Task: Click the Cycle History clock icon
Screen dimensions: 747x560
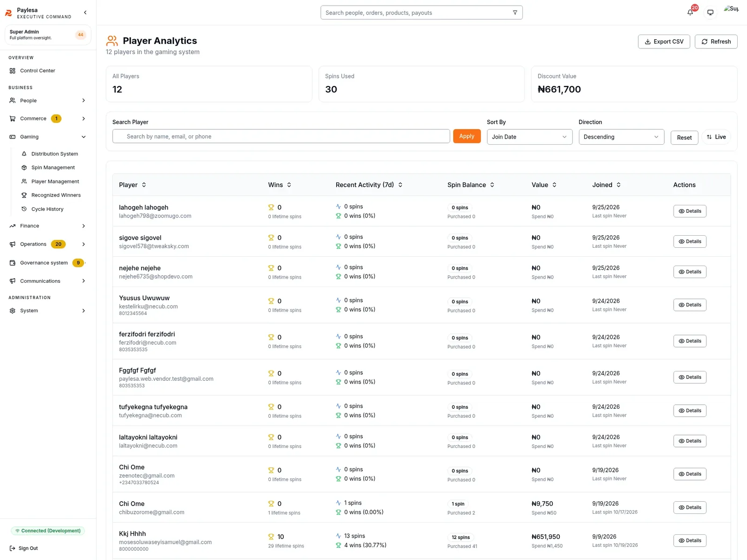Action: [x=24, y=209]
